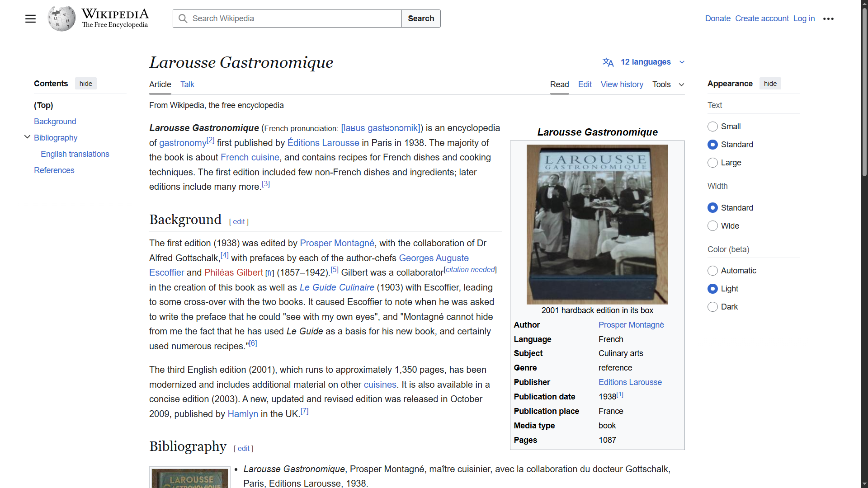Image resolution: width=868 pixels, height=488 pixels.
Task: Click the Log in link
Action: pyautogui.click(x=804, y=19)
